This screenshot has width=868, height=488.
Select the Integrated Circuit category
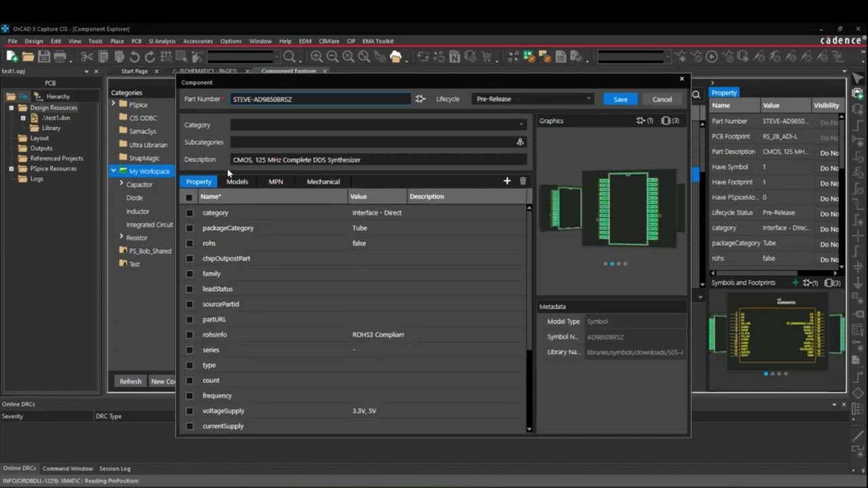point(149,224)
